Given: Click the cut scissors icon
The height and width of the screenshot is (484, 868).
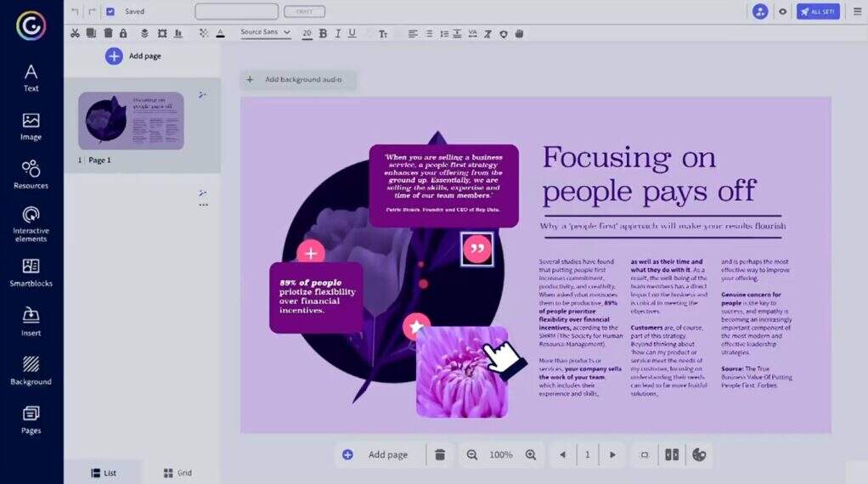Looking at the screenshot, I should (x=75, y=33).
